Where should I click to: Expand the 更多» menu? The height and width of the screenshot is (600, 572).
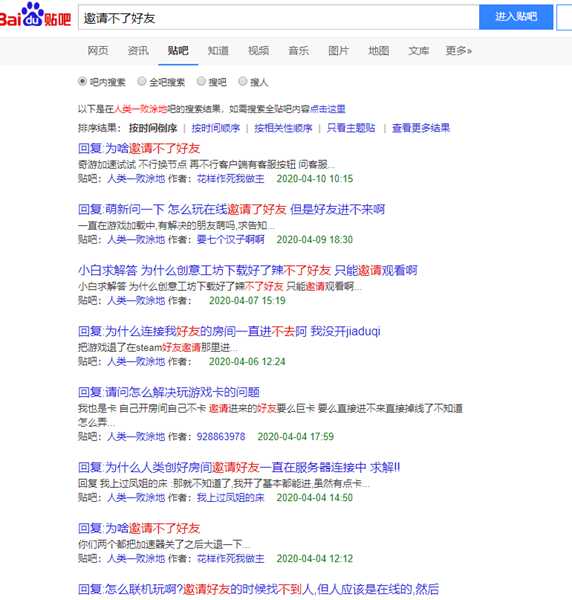pos(458,51)
